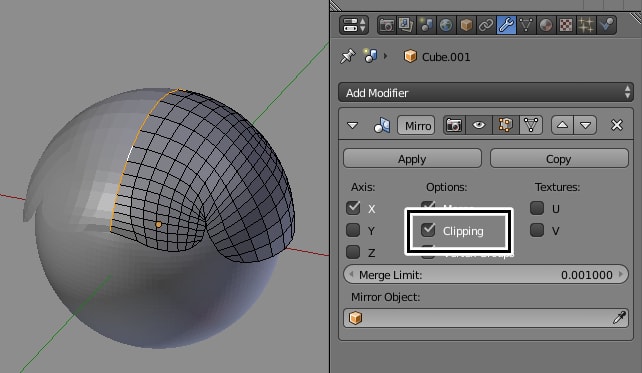This screenshot has width=642, height=373.
Task: Open the Texture properties checker tab
Action: 566,25
